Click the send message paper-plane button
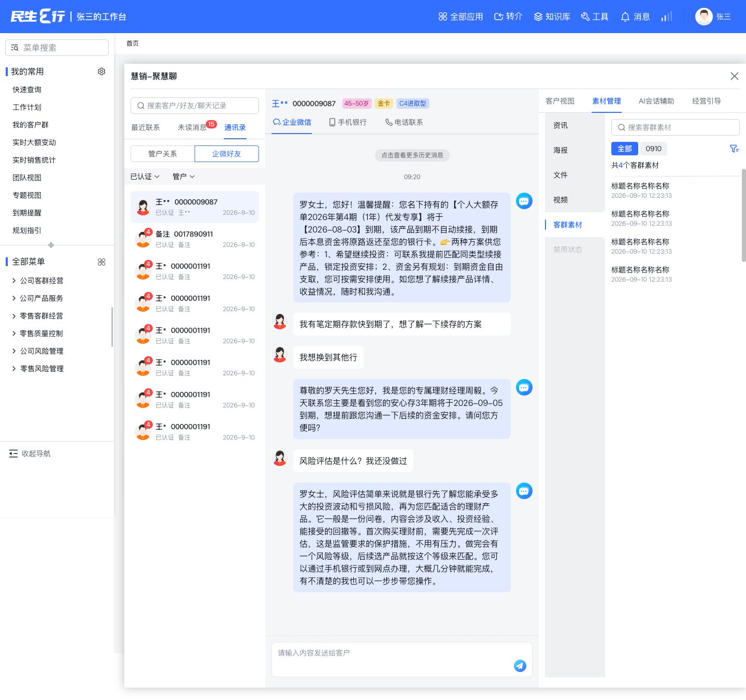 click(x=520, y=666)
